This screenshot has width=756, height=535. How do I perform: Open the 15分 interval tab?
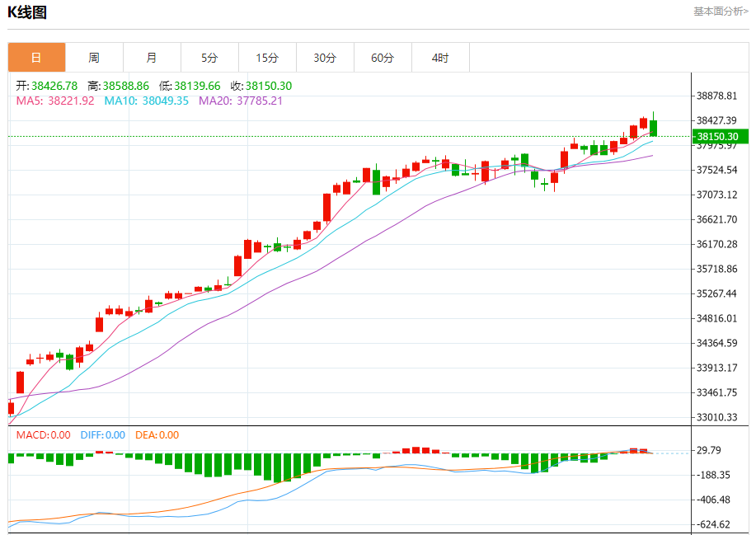coord(268,58)
